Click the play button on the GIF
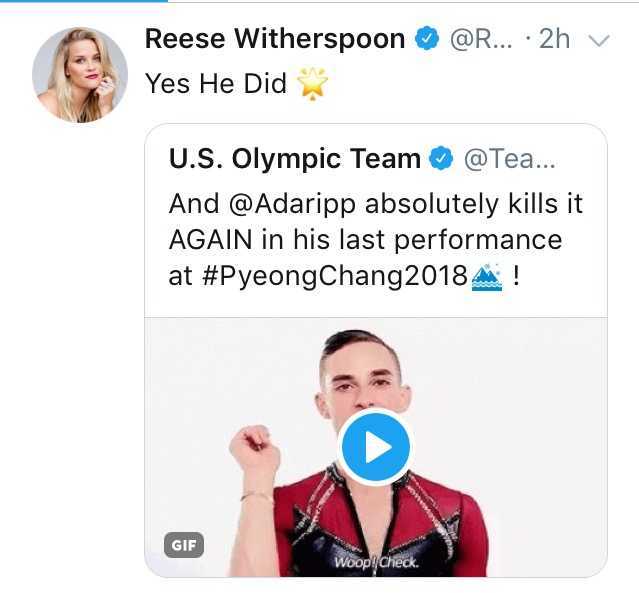This screenshot has height=593, width=639. [375, 447]
